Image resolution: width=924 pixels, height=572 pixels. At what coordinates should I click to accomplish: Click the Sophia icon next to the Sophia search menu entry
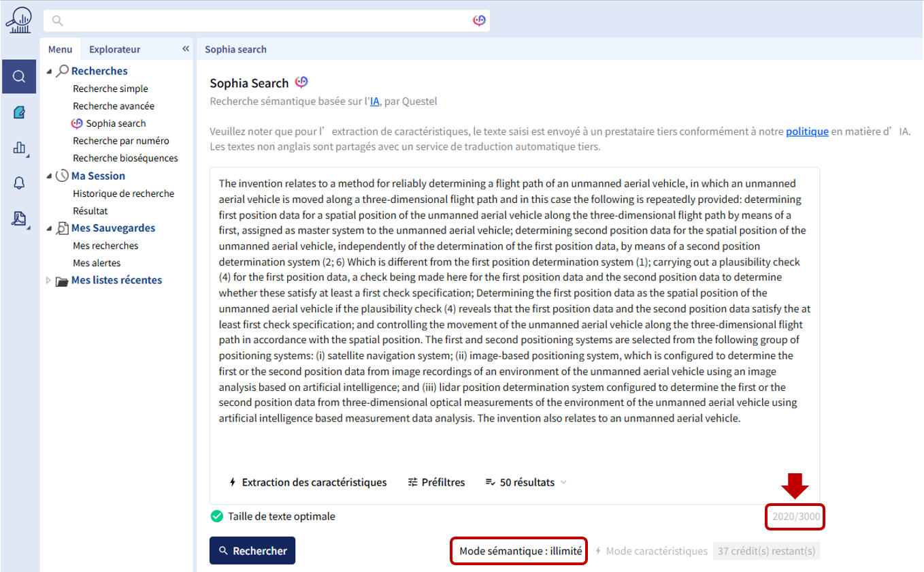(x=77, y=123)
